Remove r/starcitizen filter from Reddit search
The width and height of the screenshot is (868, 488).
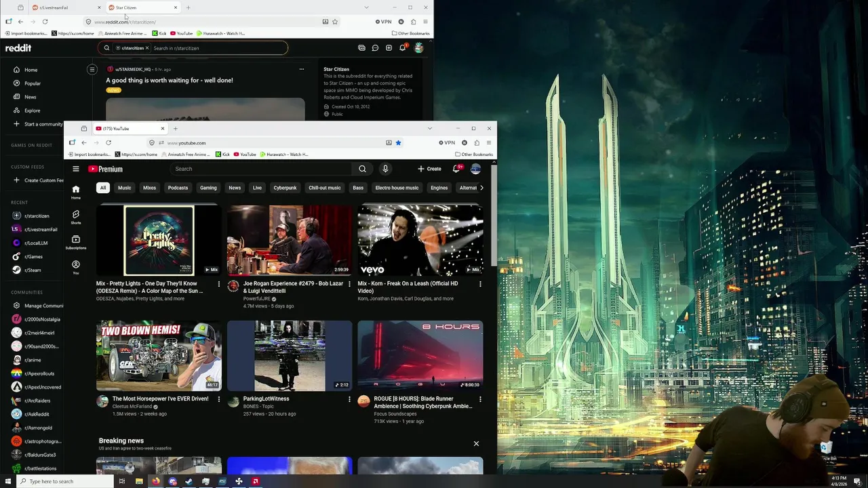147,48
